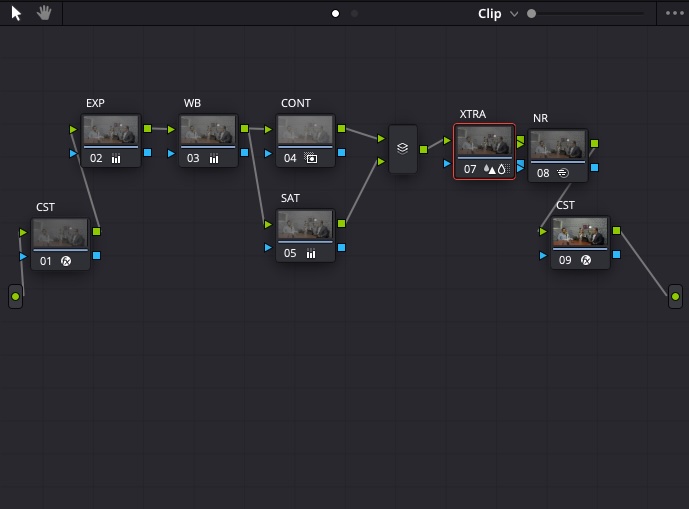The height and width of the screenshot is (509, 689).
Task: Click node 02 green RGB input triangle
Action: 73,129
